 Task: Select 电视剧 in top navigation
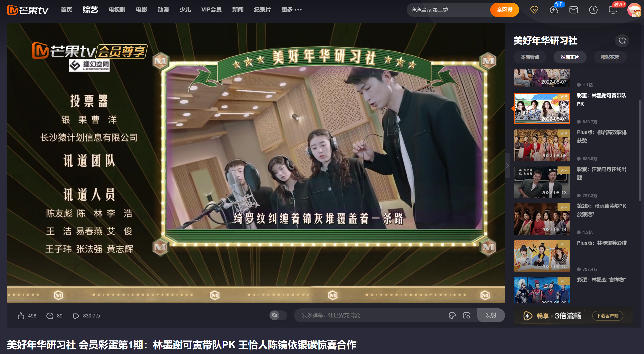tap(117, 10)
